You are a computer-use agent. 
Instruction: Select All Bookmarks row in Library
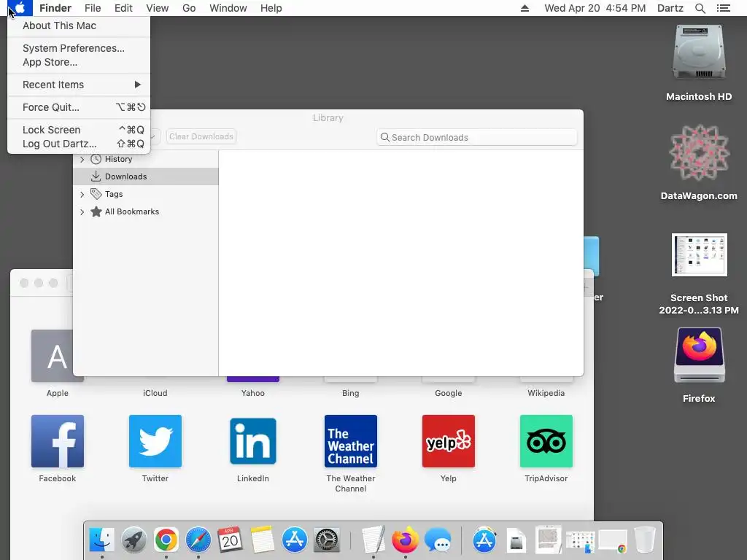[146, 212]
